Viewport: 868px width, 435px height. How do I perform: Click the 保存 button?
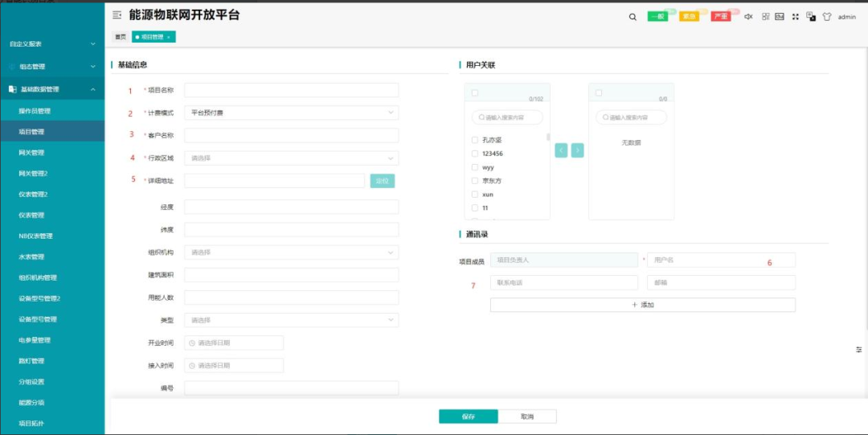469,417
